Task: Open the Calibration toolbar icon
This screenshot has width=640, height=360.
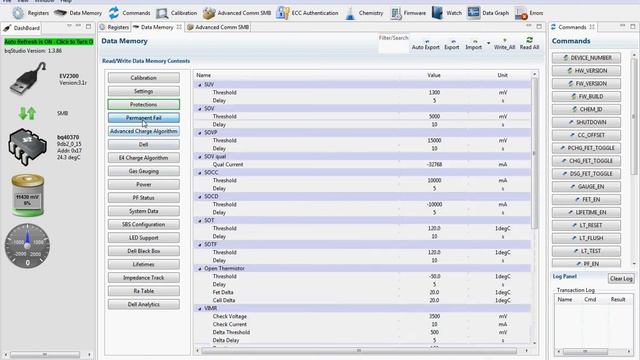Action: (162, 13)
